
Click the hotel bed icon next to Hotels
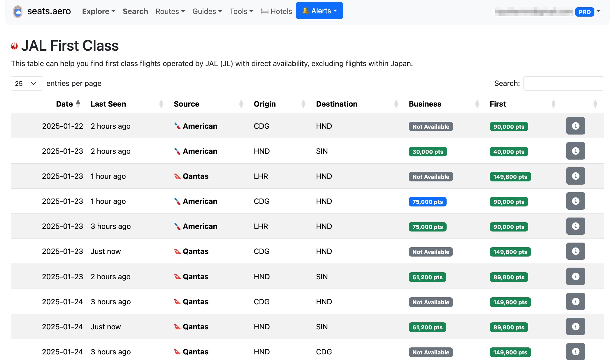[x=264, y=11]
